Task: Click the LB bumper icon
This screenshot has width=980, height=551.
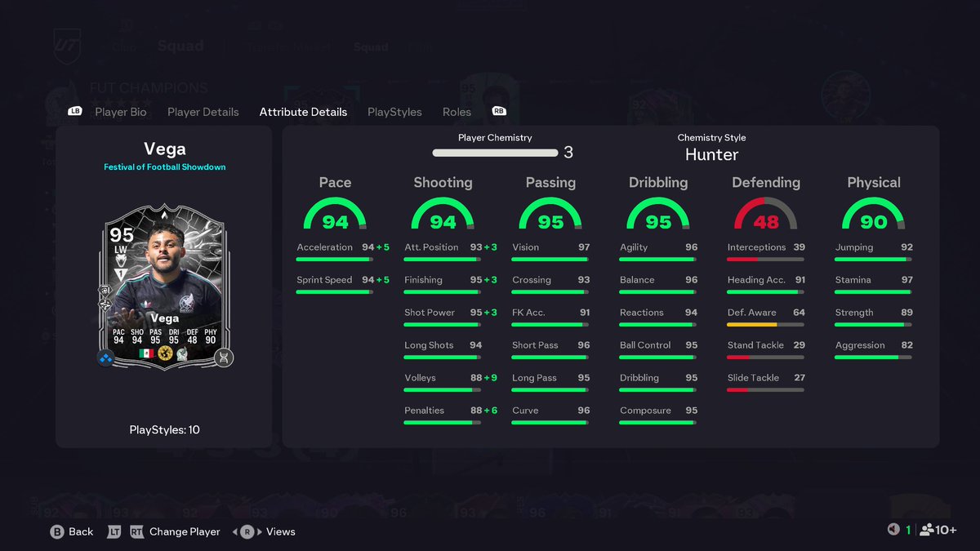Action: (x=75, y=111)
